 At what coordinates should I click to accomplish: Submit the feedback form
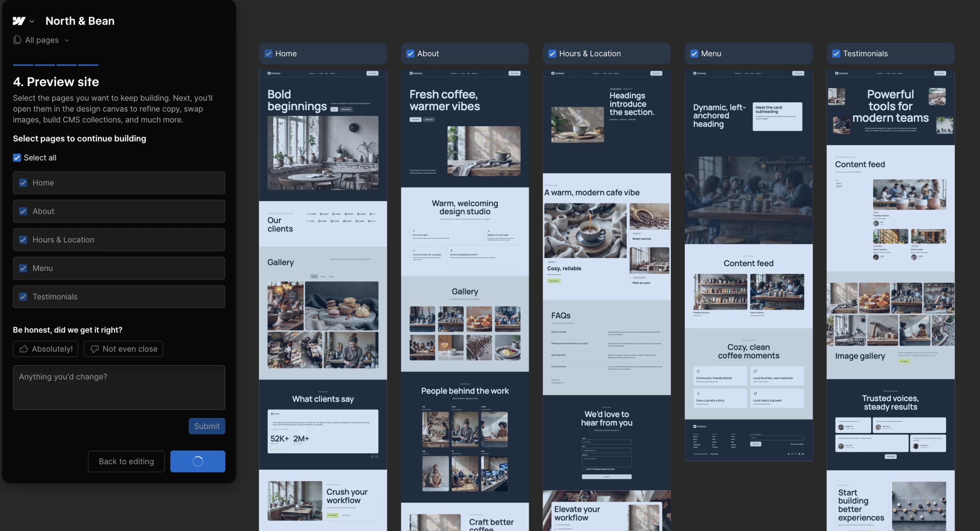207,426
